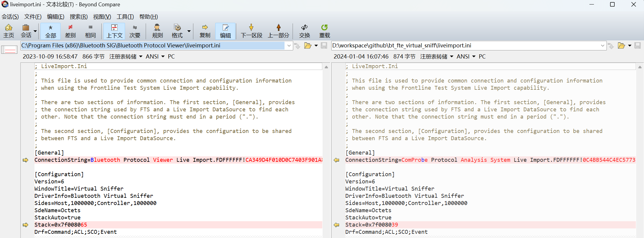The image size is (644, 238).
Task: Toggle the 全部 (Show All) filter
Action: point(51,31)
